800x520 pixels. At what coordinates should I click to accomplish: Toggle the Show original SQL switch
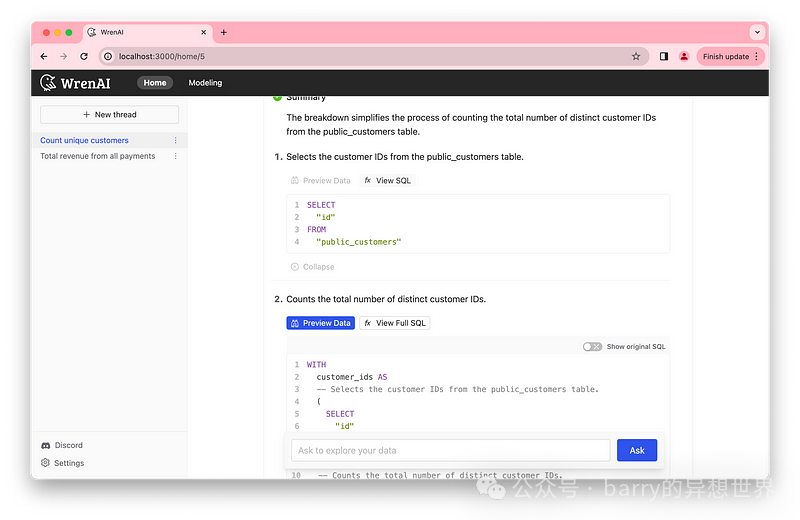(x=592, y=347)
